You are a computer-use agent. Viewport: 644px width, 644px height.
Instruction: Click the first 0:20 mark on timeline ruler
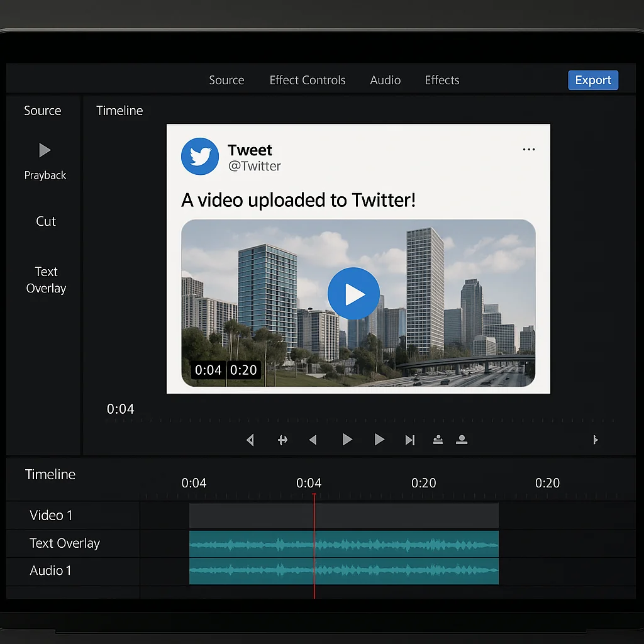[423, 482]
